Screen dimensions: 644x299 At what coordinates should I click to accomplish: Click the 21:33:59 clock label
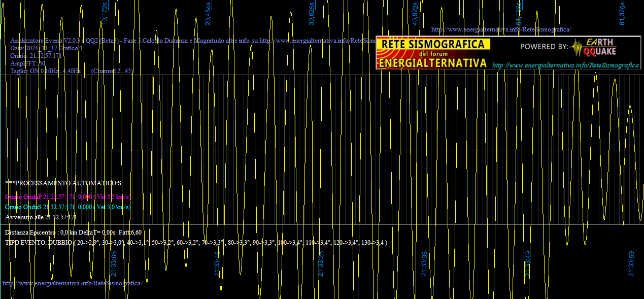coord(631,263)
